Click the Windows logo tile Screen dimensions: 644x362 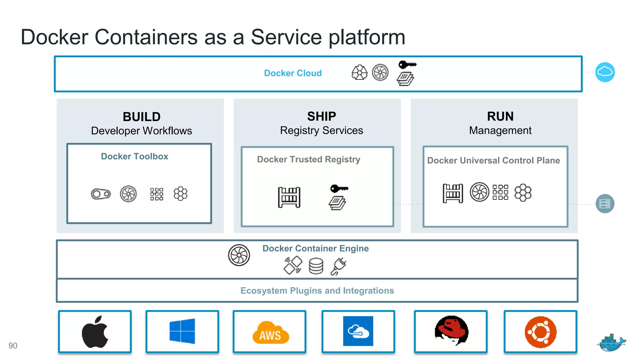182,331
